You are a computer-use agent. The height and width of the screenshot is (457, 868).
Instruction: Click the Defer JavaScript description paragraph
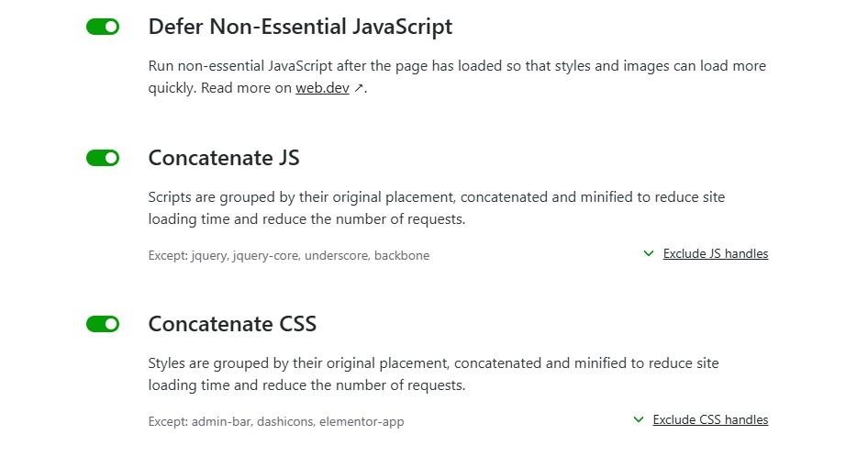point(457,77)
